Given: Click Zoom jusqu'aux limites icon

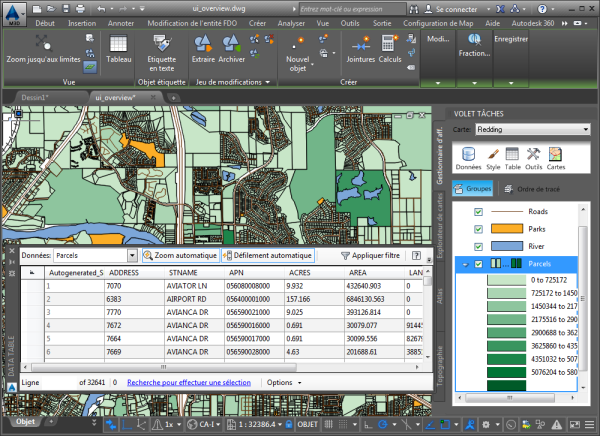Looking at the screenshot, I should pos(43,43).
